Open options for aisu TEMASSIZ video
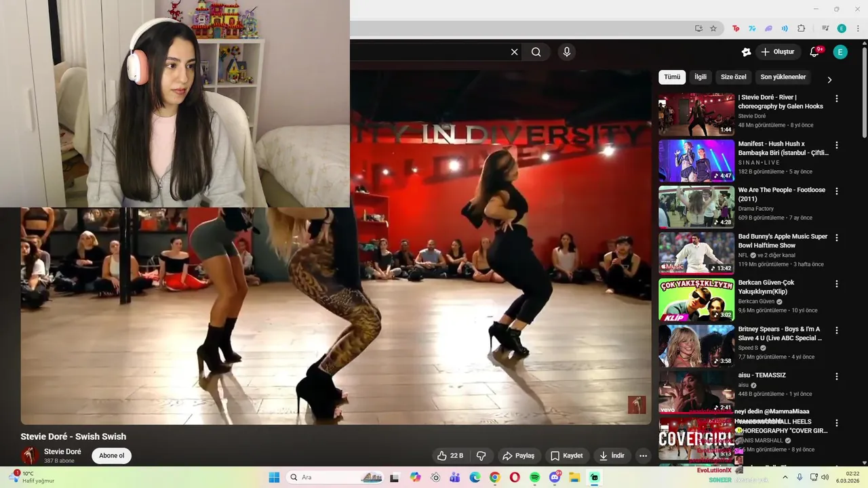This screenshot has height=488, width=868. point(836,376)
